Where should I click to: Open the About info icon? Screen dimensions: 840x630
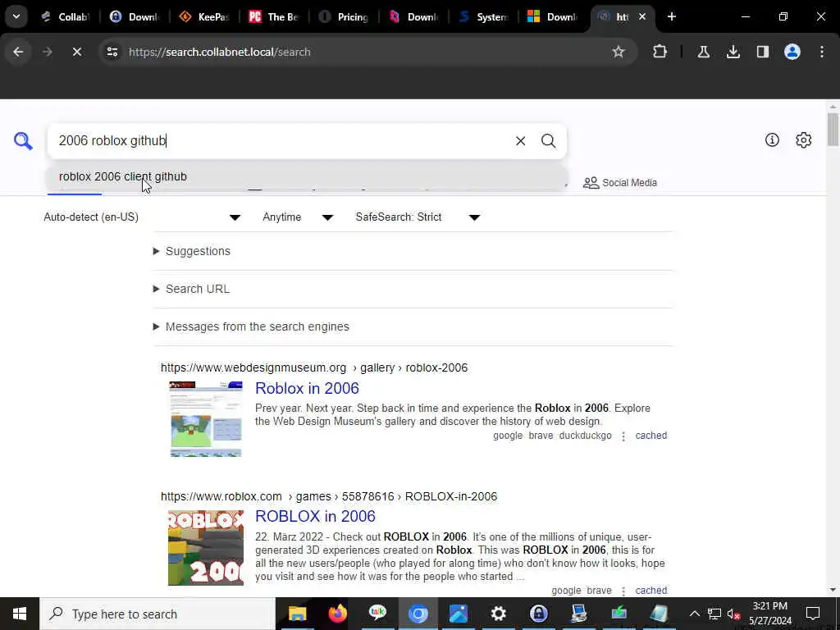coord(772,139)
